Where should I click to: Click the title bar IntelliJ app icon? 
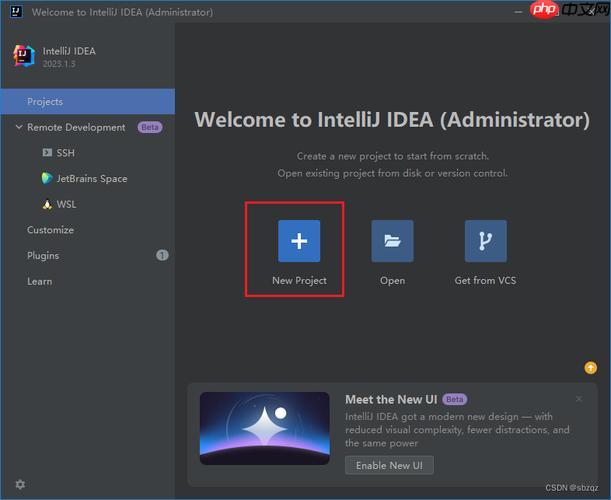[16, 12]
